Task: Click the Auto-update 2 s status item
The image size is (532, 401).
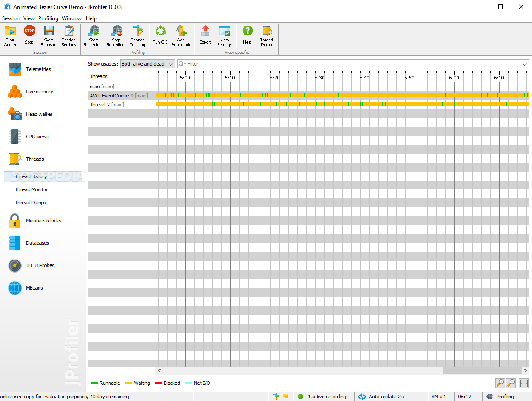Action: (x=381, y=397)
